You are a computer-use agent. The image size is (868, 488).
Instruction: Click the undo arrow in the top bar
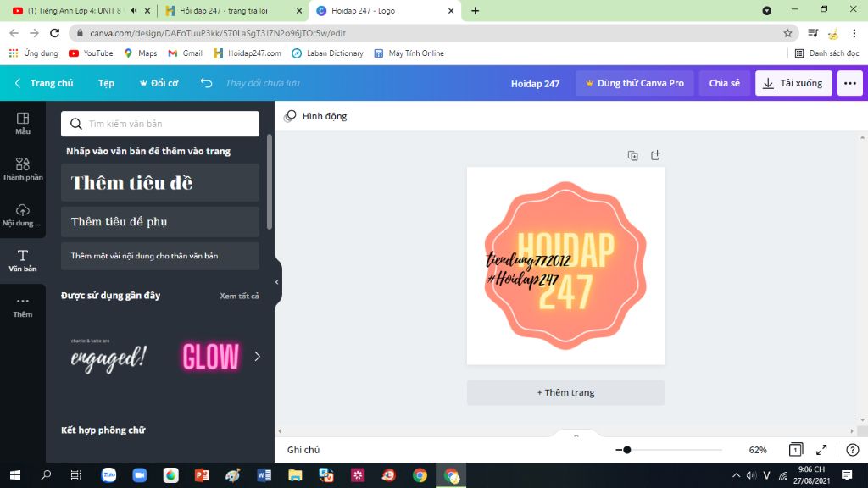[x=206, y=83]
